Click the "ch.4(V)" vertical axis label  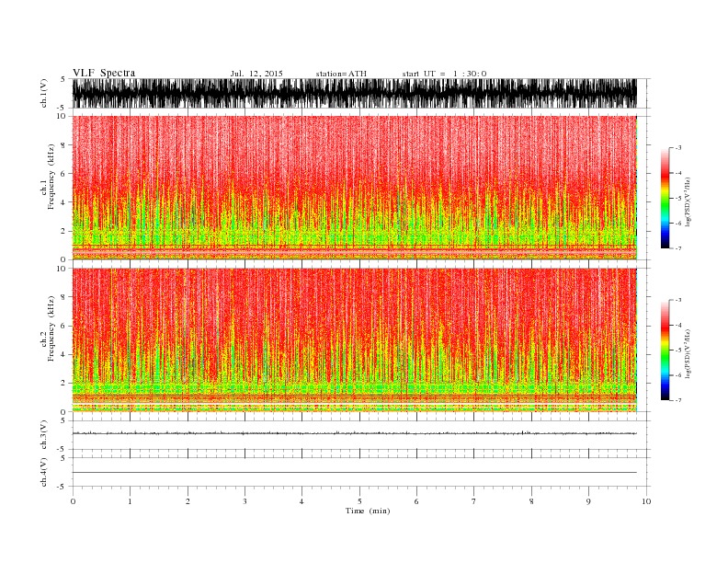[x=44, y=472]
